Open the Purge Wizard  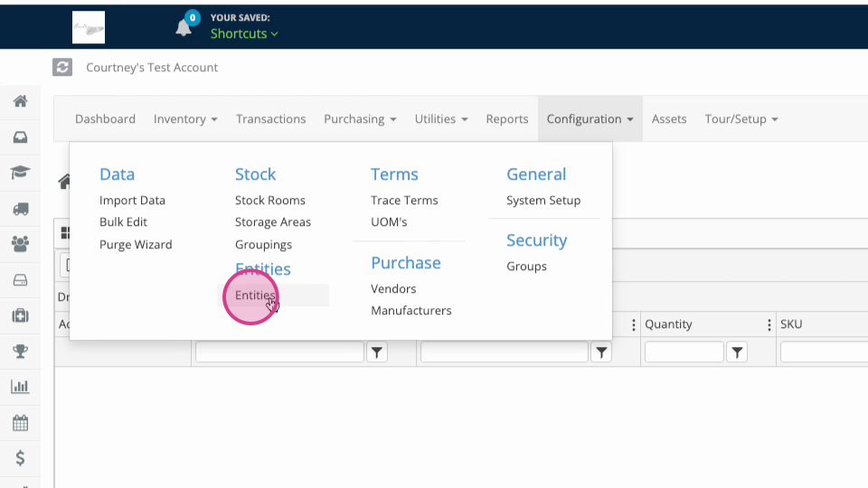coord(136,245)
